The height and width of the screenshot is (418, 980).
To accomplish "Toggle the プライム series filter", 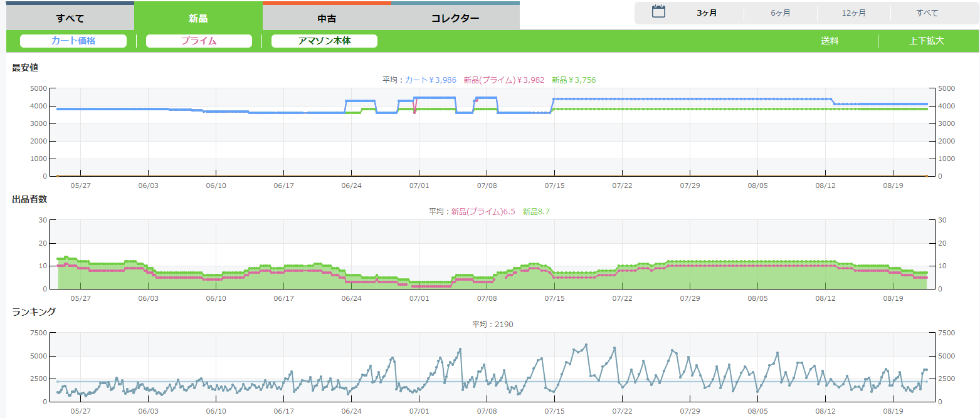I will pos(199,41).
